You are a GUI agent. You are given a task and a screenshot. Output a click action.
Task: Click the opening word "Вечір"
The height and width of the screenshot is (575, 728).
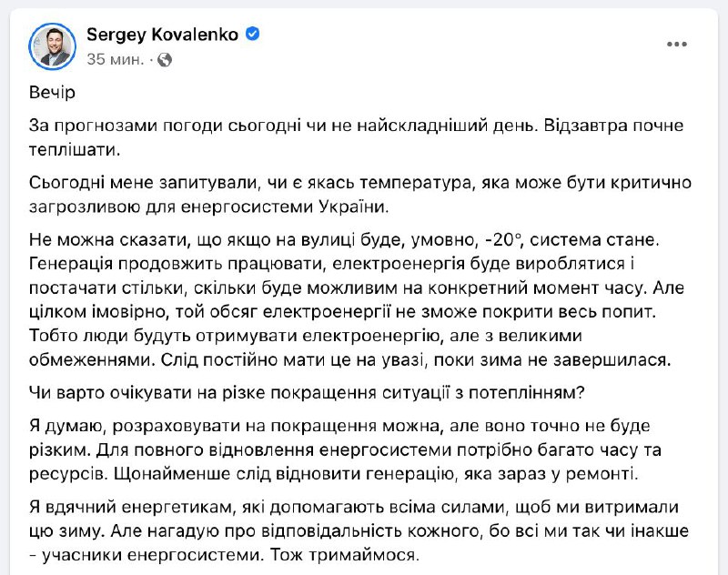click(x=54, y=95)
